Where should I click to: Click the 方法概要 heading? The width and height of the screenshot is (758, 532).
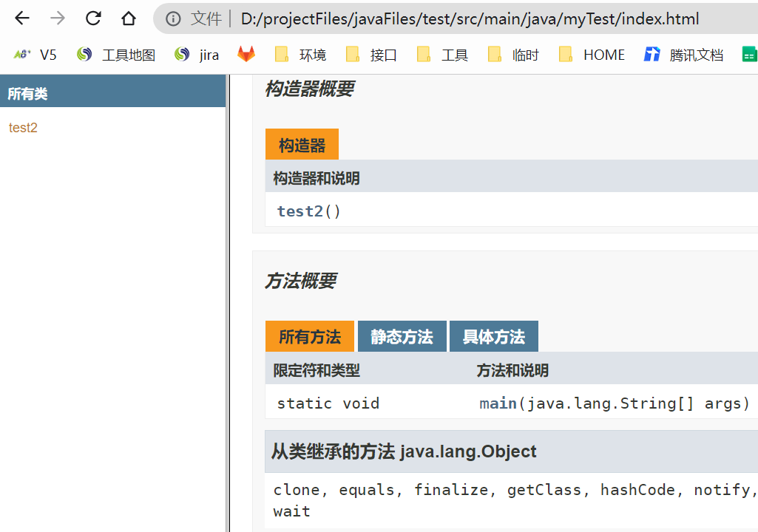pos(301,281)
